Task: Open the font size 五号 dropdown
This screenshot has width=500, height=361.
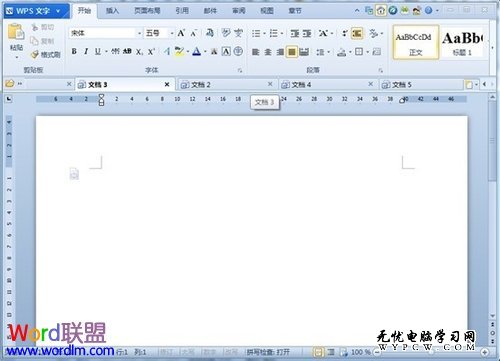Action: (172, 33)
